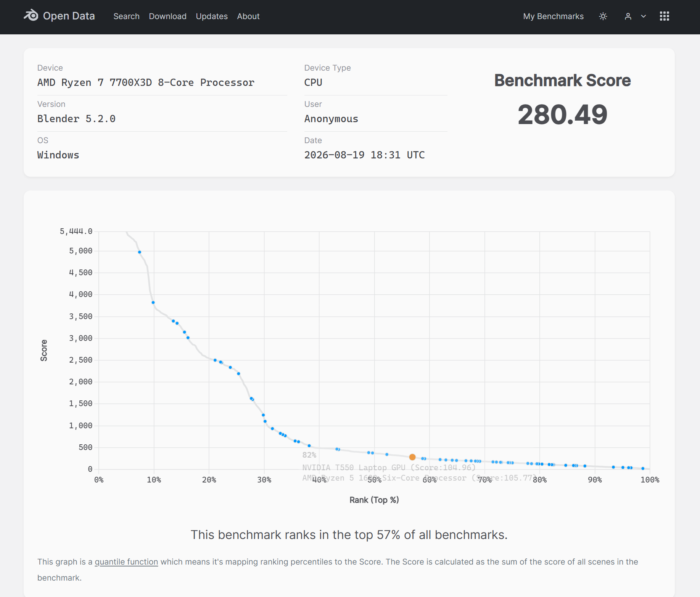The width and height of the screenshot is (700, 597).
Task: Open the apps grid menu
Action: (x=665, y=16)
